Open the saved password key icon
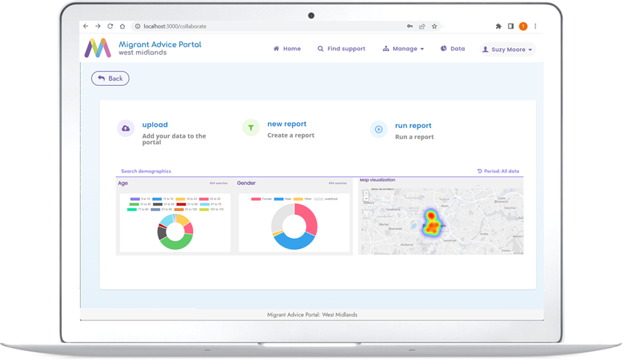 tap(409, 26)
